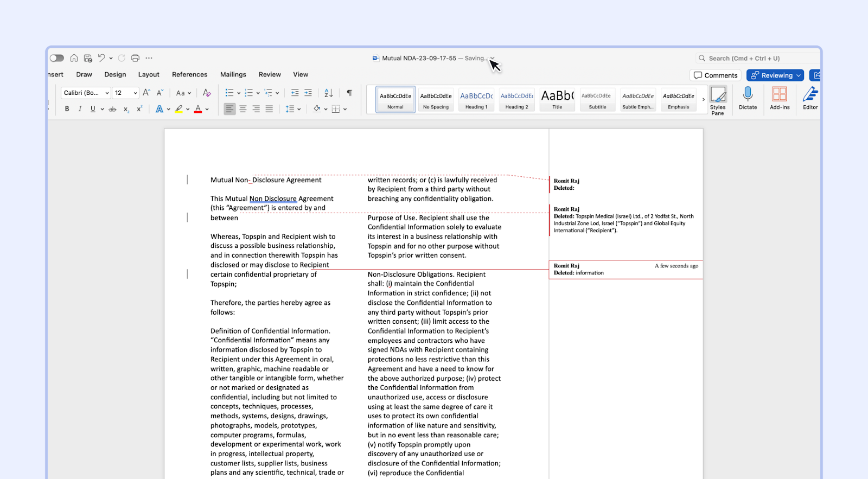The width and height of the screenshot is (868, 479).
Task: Open the Home icon in title bar
Action: pos(74,58)
